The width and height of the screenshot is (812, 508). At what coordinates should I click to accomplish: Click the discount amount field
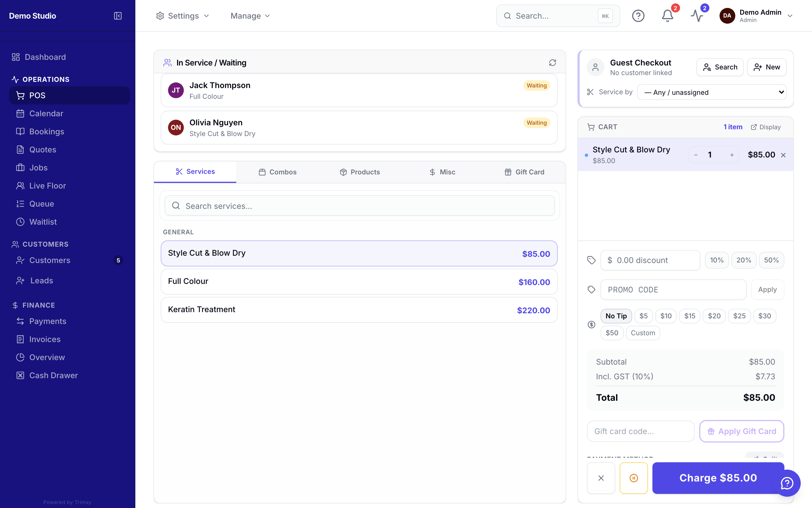[650, 260]
